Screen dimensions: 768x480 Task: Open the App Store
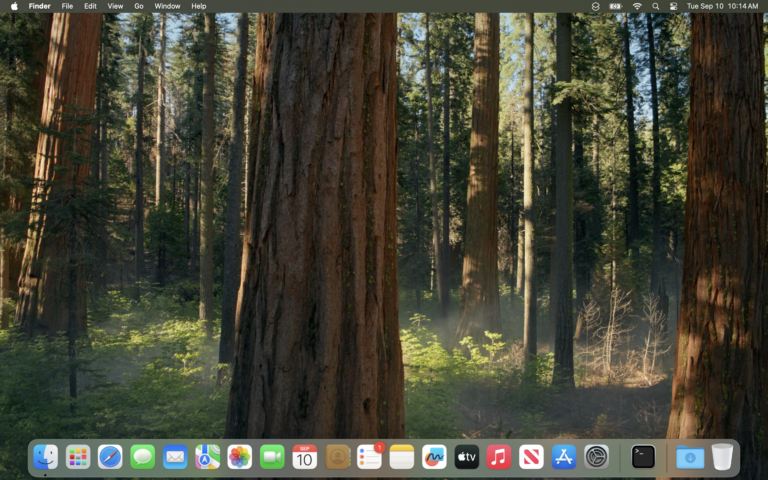[x=564, y=457]
